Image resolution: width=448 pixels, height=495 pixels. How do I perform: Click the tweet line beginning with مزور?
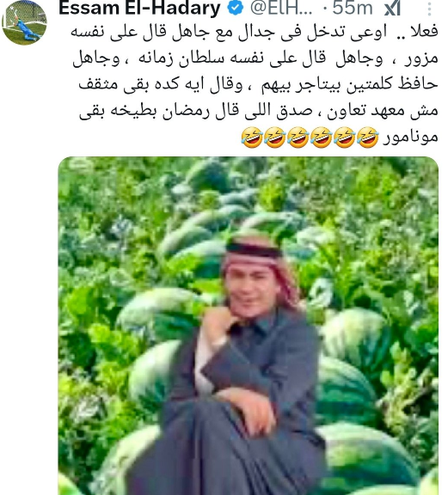tap(255, 58)
